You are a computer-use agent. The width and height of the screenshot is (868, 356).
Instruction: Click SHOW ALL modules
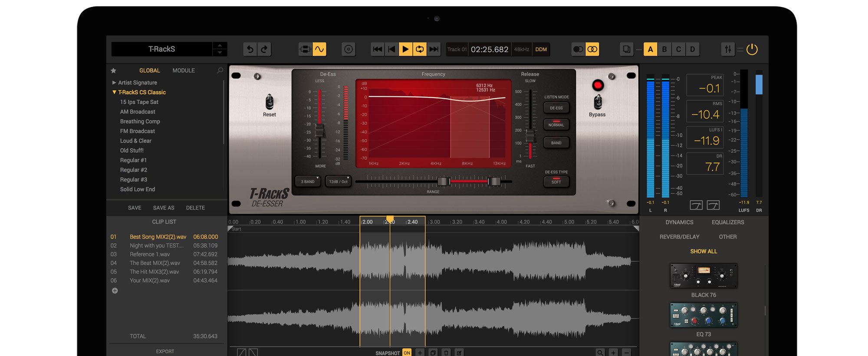click(704, 251)
